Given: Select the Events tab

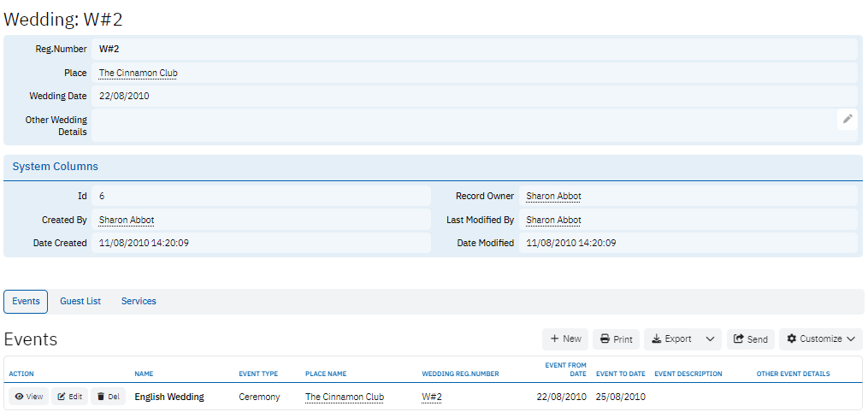Looking at the screenshot, I should pyautogui.click(x=26, y=302).
